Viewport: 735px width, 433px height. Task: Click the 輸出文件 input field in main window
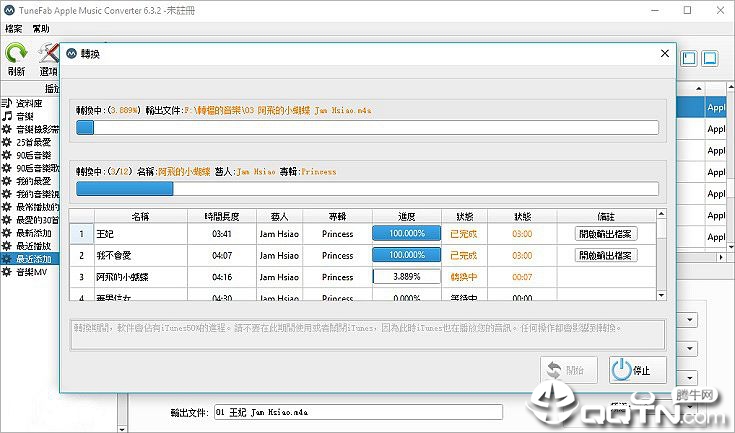(x=358, y=412)
